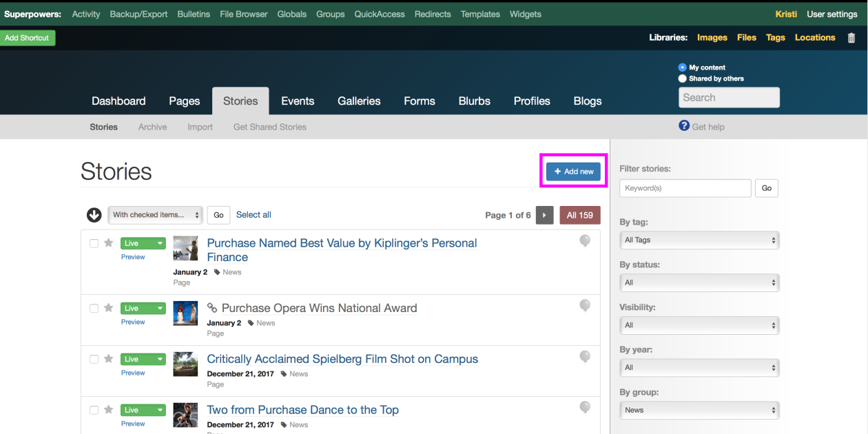Open the All Tags filter dropdown

coord(699,240)
